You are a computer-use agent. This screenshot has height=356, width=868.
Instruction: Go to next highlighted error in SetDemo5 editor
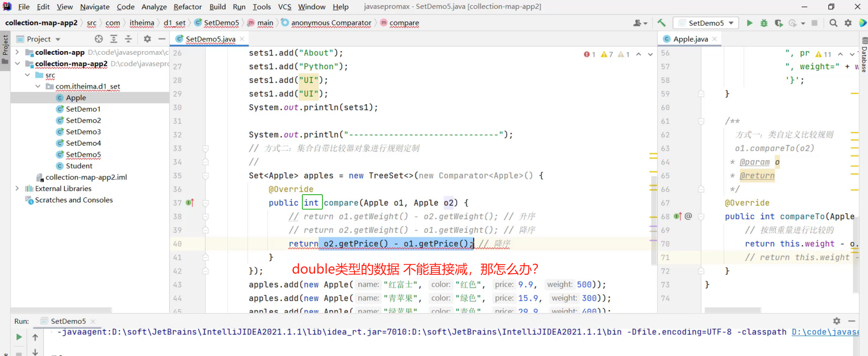pyautogui.click(x=650, y=54)
